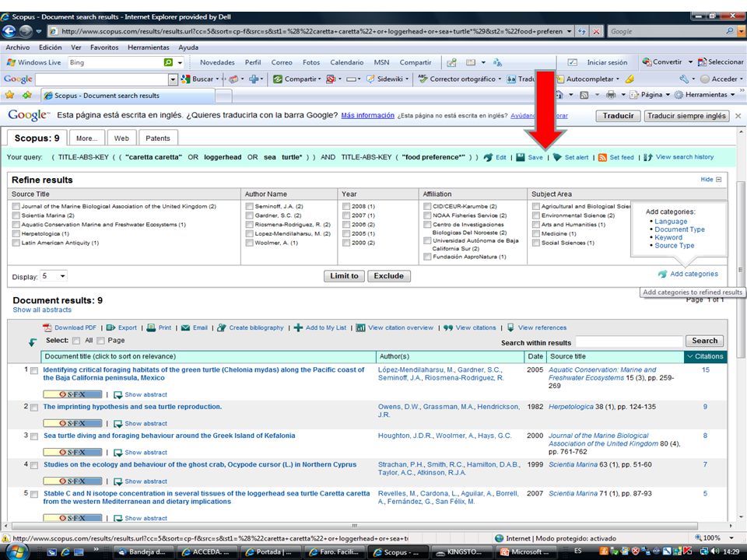Expand the Herramientas toolbar dropdown
This screenshot has width=747, height=560.
tap(732, 95)
